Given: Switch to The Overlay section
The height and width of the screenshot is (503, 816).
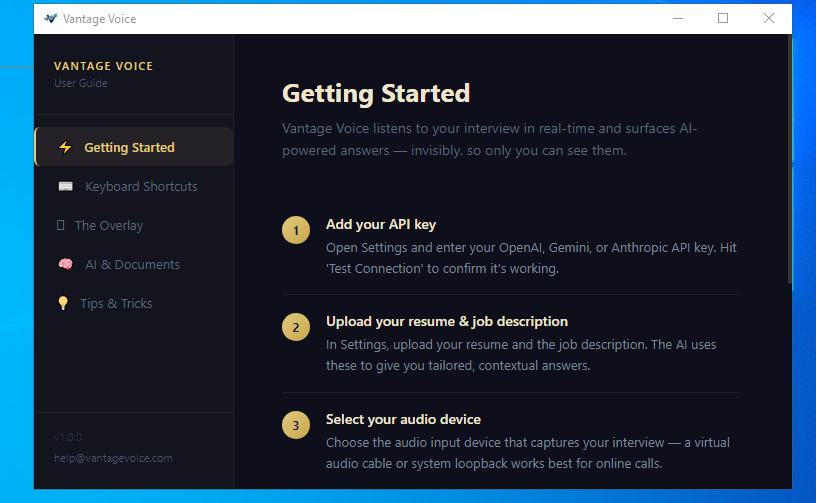Looking at the screenshot, I should pos(134,225).
